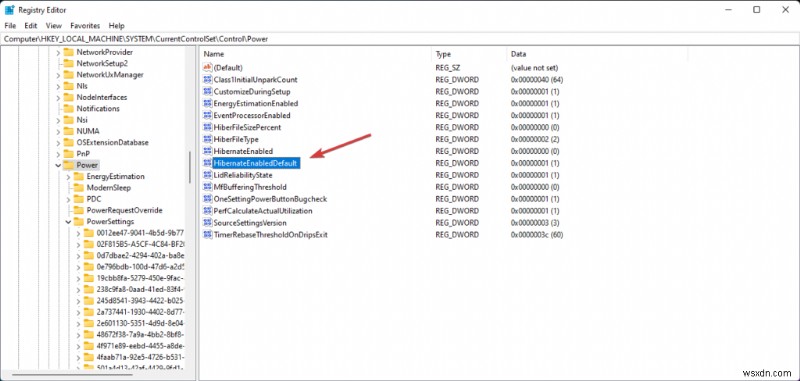Click the HiberFileType DWORD icon
800x381 pixels.
[207, 139]
